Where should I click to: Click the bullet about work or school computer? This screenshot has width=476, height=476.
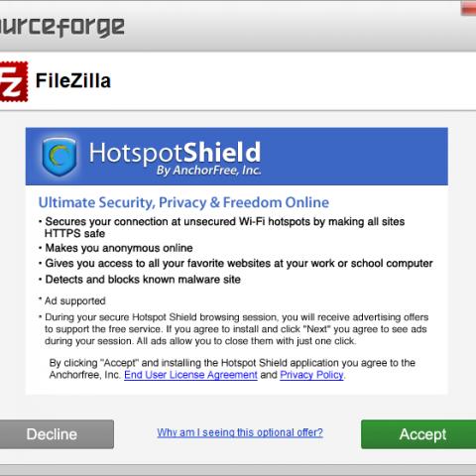click(239, 264)
